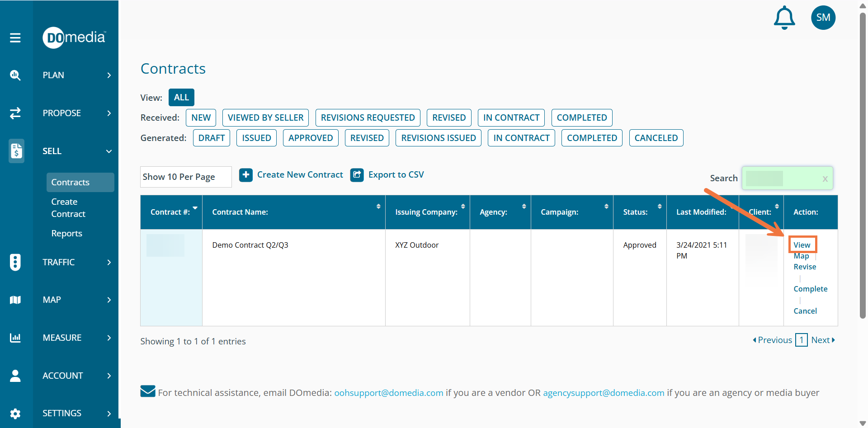Click the Settings gear icon
868x428 pixels.
click(x=15, y=414)
